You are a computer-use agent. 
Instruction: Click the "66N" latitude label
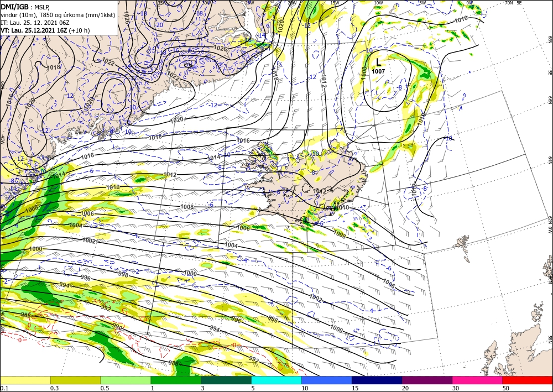click(x=550, y=100)
